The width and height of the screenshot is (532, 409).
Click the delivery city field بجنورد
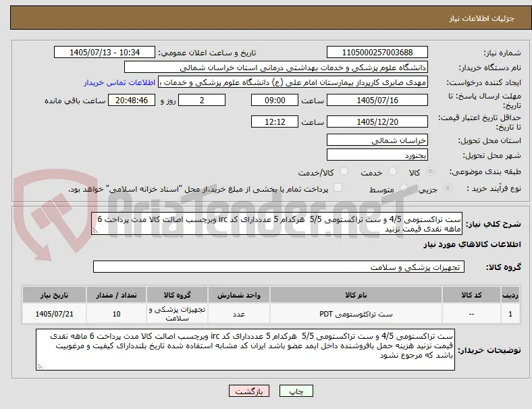(377, 155)
